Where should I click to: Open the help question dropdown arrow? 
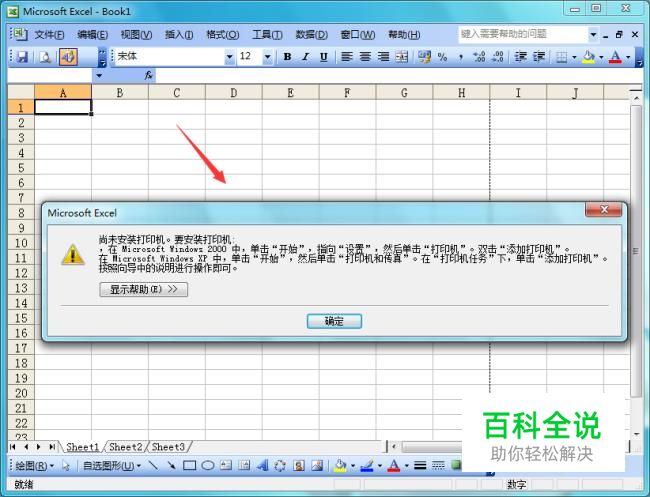point(593,34)
